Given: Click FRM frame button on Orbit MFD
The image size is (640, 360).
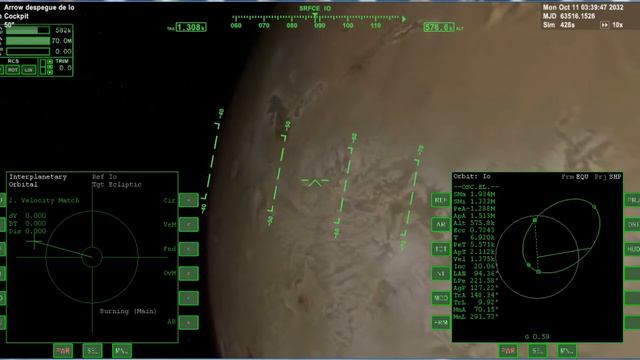Looking at the screenshot, I should tap(440, 322).
